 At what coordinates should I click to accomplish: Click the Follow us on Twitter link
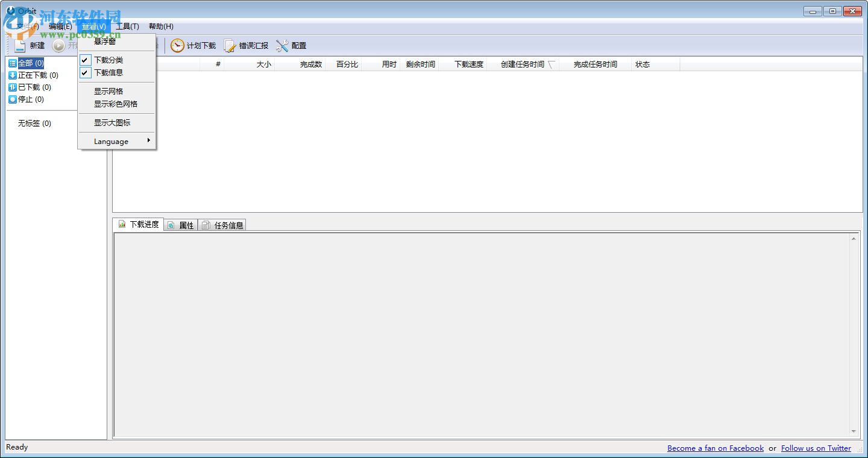click(x=816, y=448)
